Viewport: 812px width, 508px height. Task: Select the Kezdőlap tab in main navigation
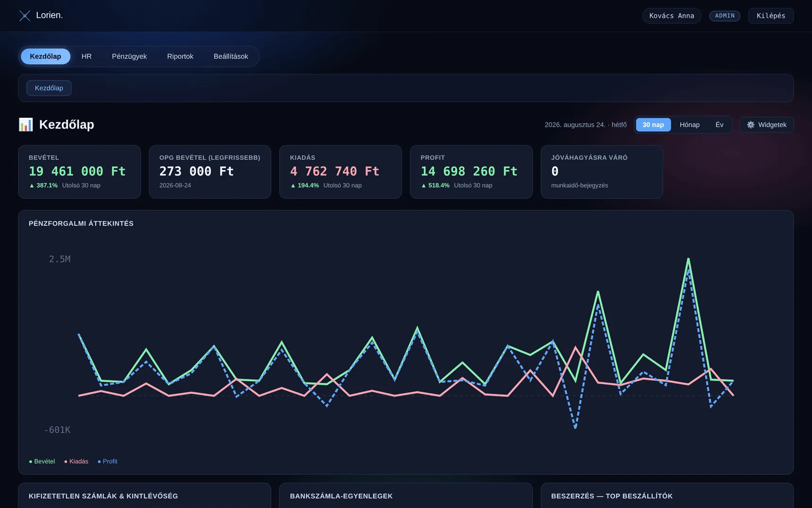45,56
